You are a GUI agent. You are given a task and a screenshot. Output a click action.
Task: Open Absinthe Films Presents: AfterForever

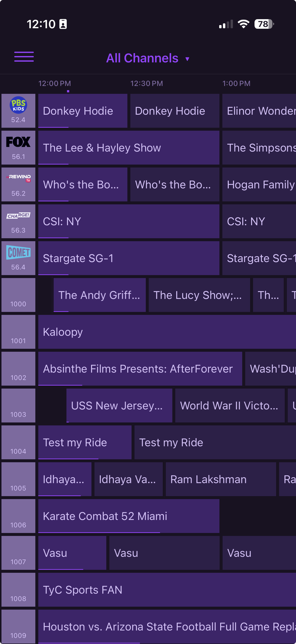pos(140,369)
